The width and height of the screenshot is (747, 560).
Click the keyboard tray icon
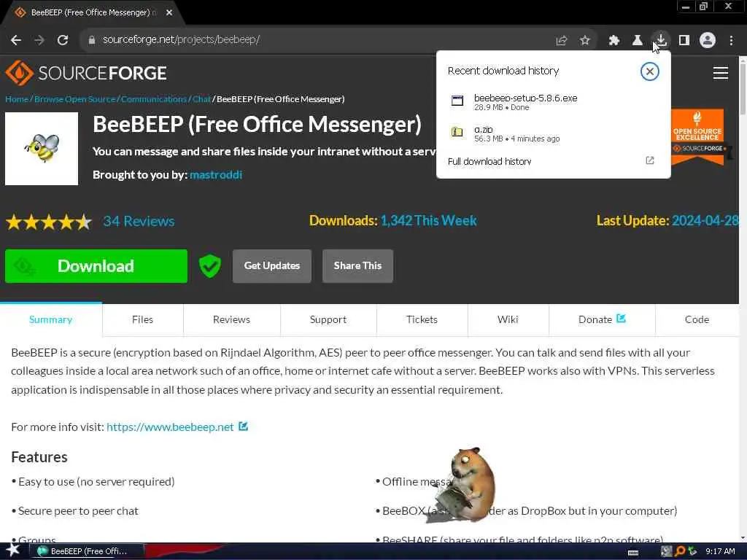tap(633, 553)
